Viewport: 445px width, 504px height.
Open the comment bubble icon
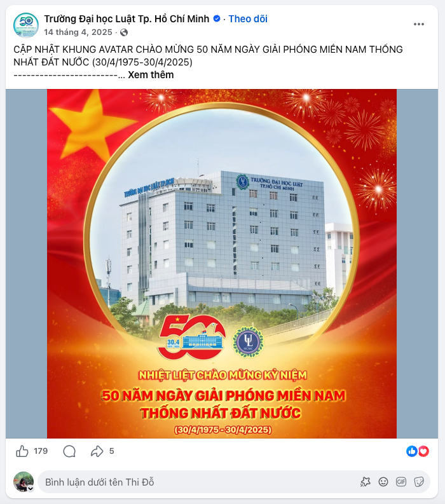coord(69,451)
